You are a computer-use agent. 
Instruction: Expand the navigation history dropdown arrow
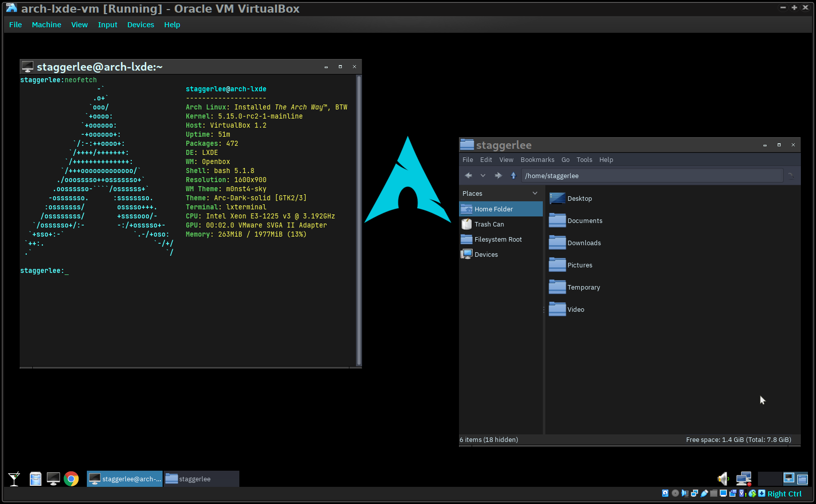(483, 176)
